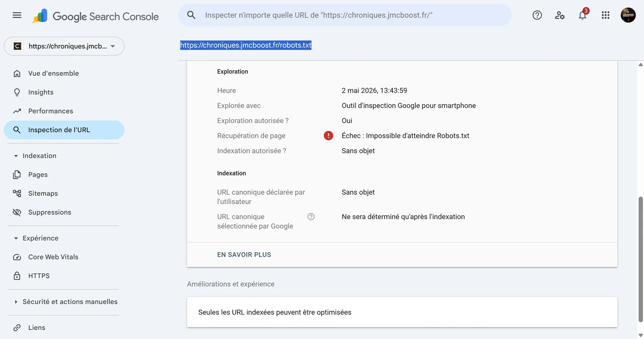Click the scrollbar down arrow
Screen dimensions: 644x339
click(x=640, y=335)
